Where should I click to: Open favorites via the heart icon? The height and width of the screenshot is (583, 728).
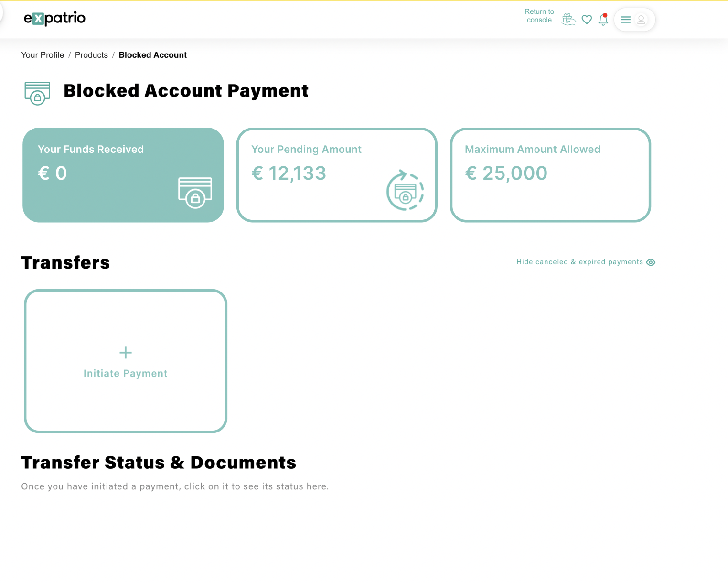587,20
